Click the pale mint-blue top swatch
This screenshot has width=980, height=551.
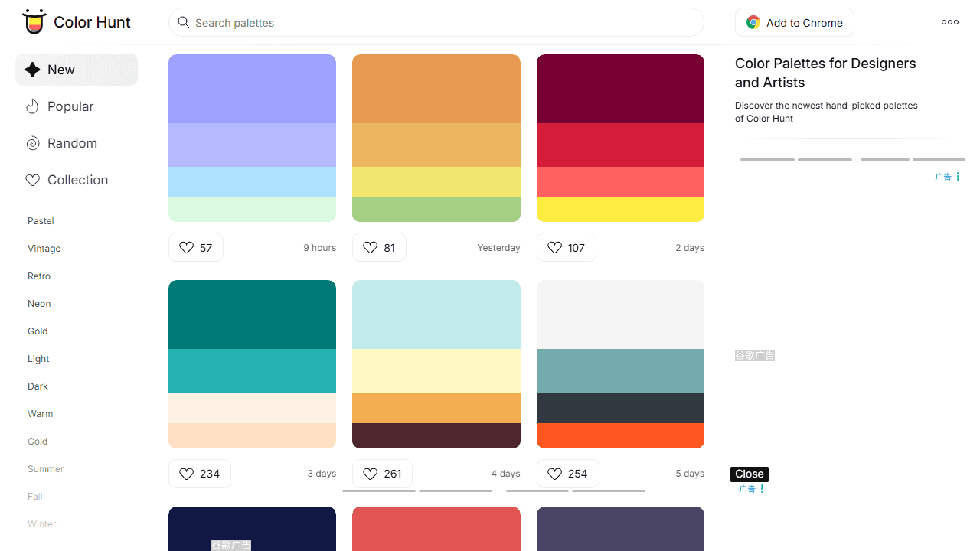tap(436, 315)
